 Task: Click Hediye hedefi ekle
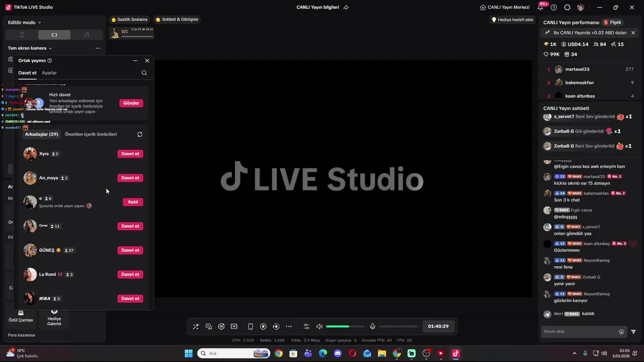pos(512,20)
